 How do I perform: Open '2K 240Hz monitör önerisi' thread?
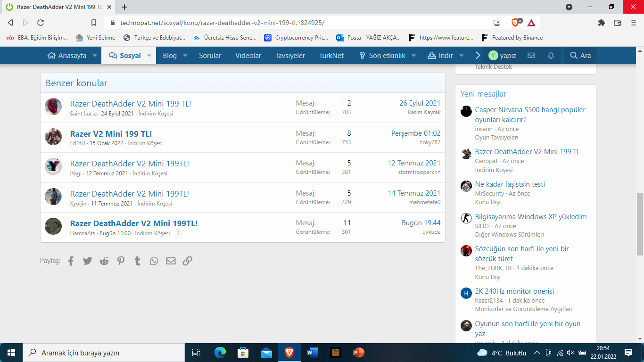514,291
